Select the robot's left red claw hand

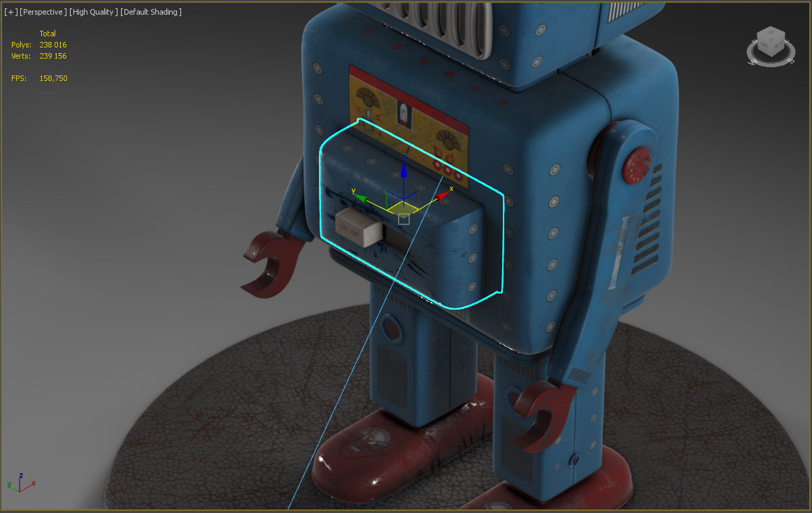tap(273, 264)
